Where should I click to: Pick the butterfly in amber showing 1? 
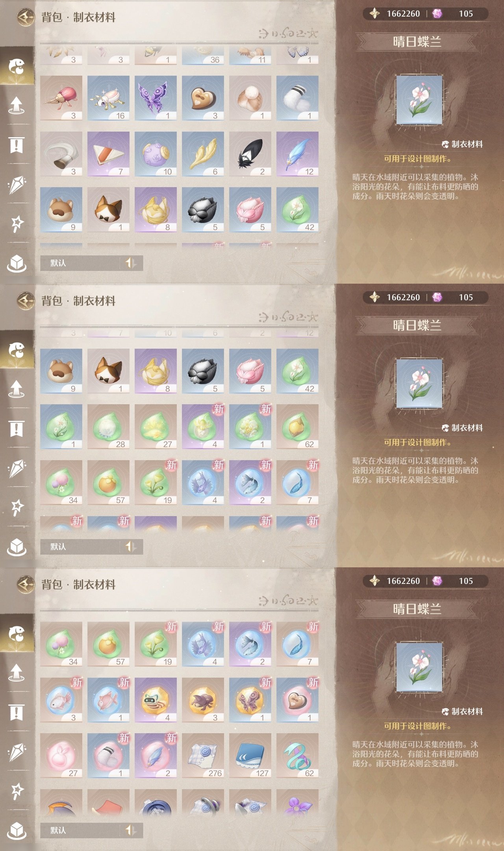(250, 700)
